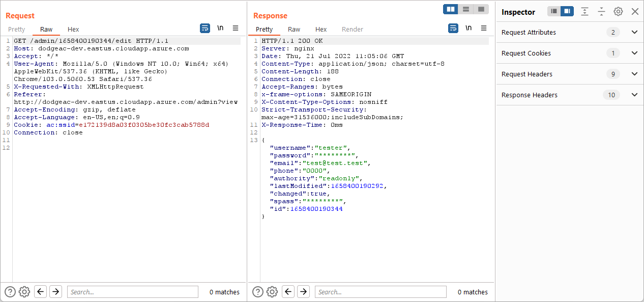Viewport: 644px width, 302px height.
Task: Click the Request panel title
Action: coord(20,16)
